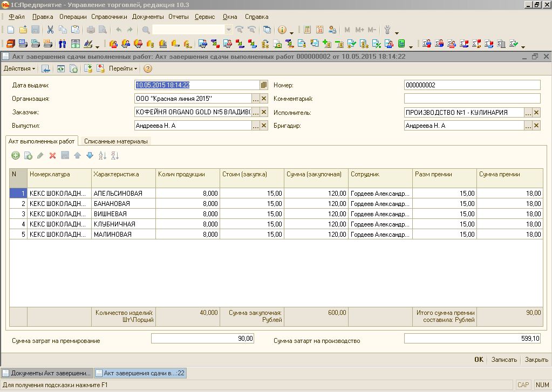Click the help question mark icon
This screenshot has height=392, width=552.
click(x=148, y=68)
